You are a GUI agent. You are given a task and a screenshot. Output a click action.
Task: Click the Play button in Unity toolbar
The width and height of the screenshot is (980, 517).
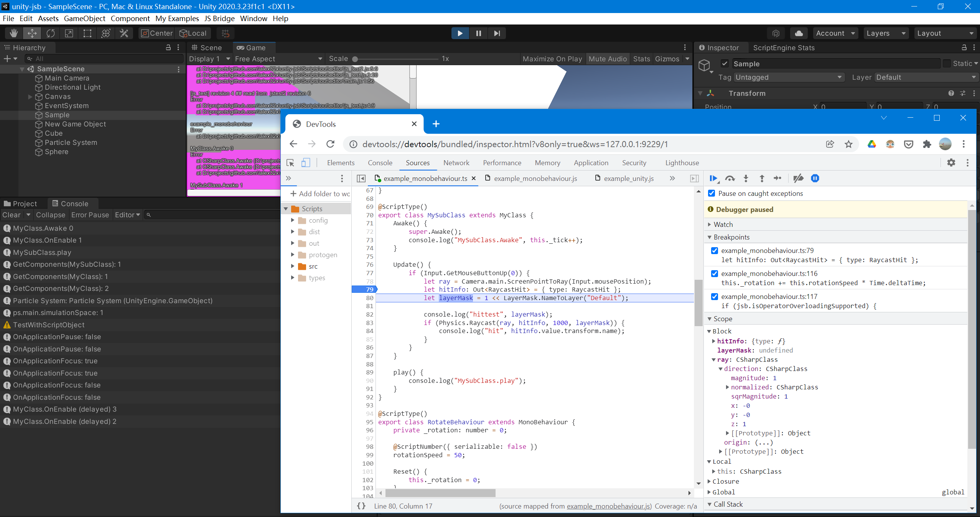click(x=460, y=33)
